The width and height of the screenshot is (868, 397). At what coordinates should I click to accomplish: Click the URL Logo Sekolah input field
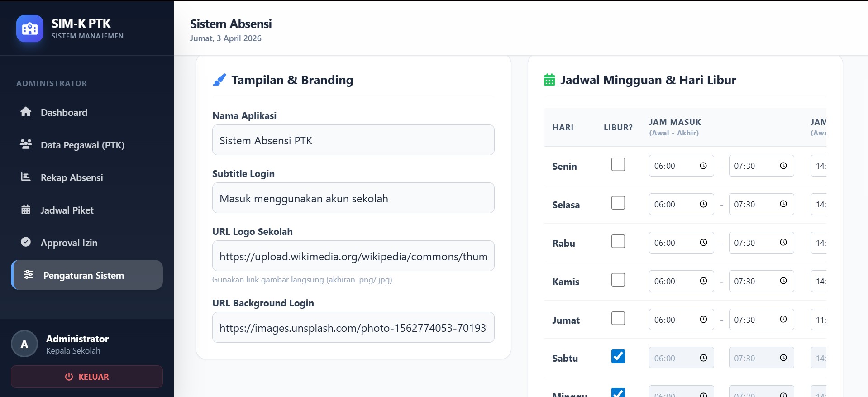coord(353,256)
